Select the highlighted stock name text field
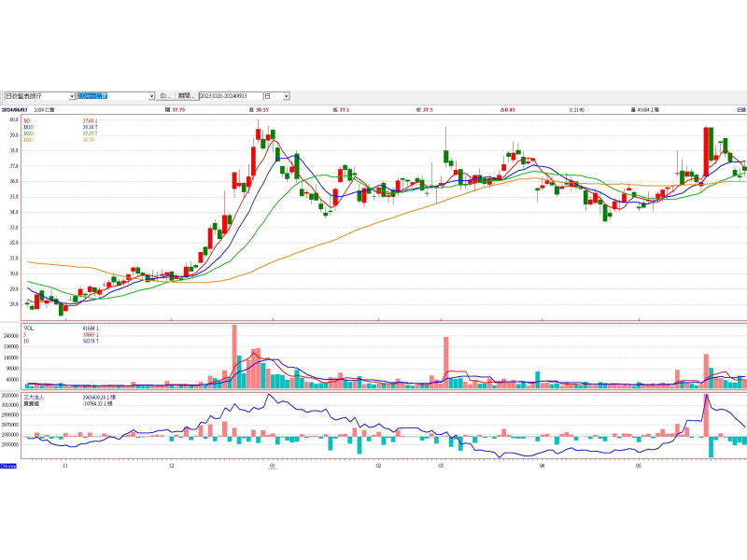Image resolution: width=747 pixels, height=560 pixels. (x=110, y=96)
